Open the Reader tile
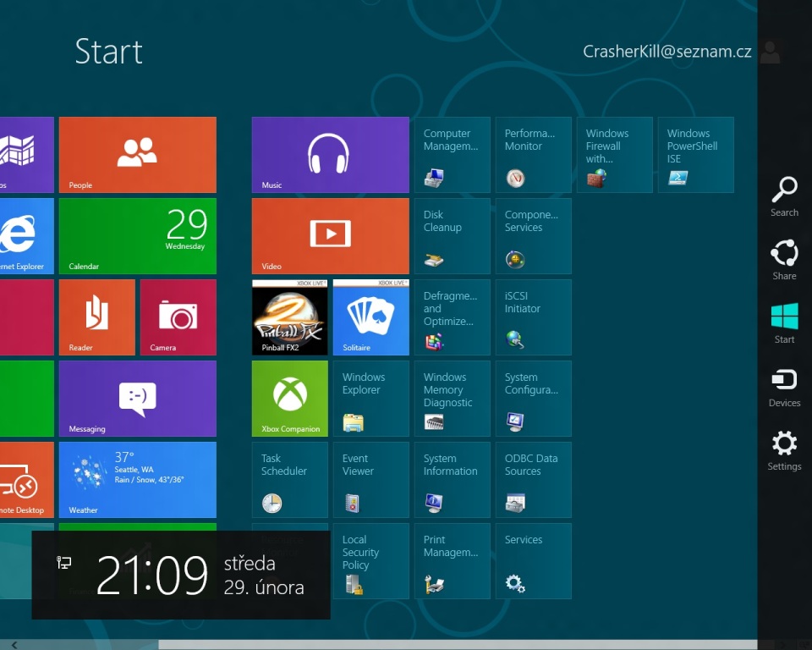 (x=96, y=317)
